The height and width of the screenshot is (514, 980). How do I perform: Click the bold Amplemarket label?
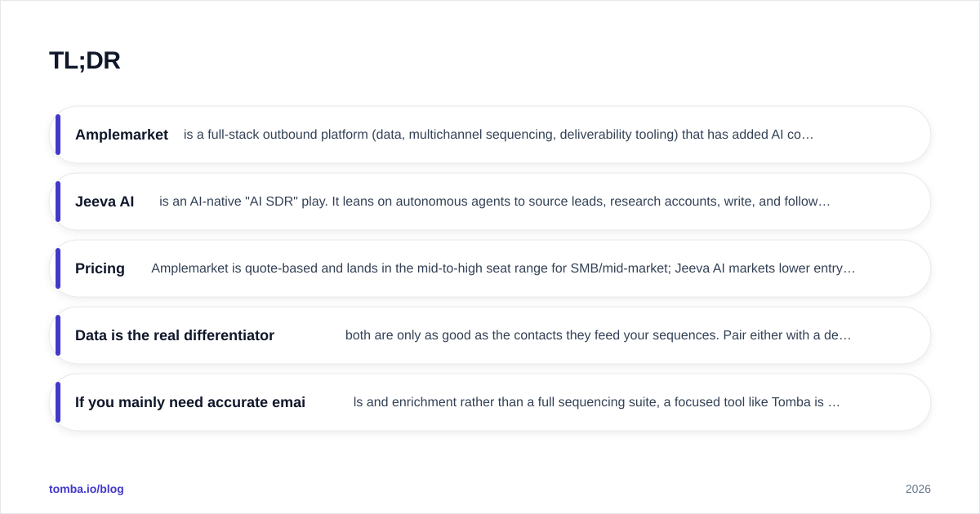click(122, 135)
